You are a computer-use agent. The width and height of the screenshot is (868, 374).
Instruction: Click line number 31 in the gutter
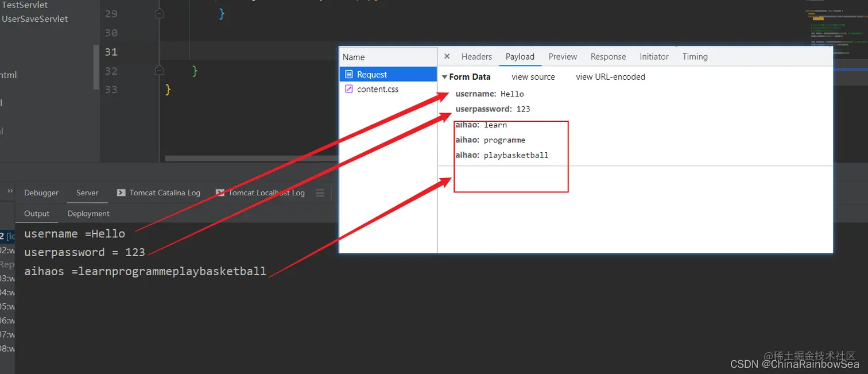111,52
